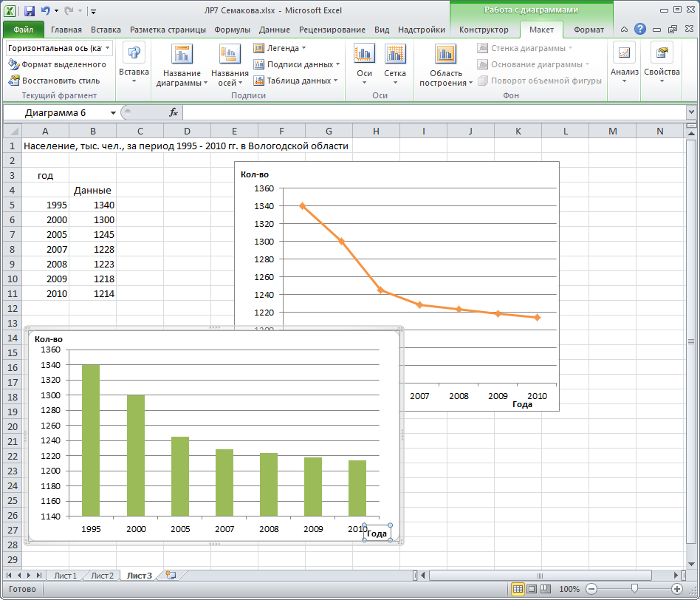
Task: Click the Легенда legend button
Action: click(279, 48)
